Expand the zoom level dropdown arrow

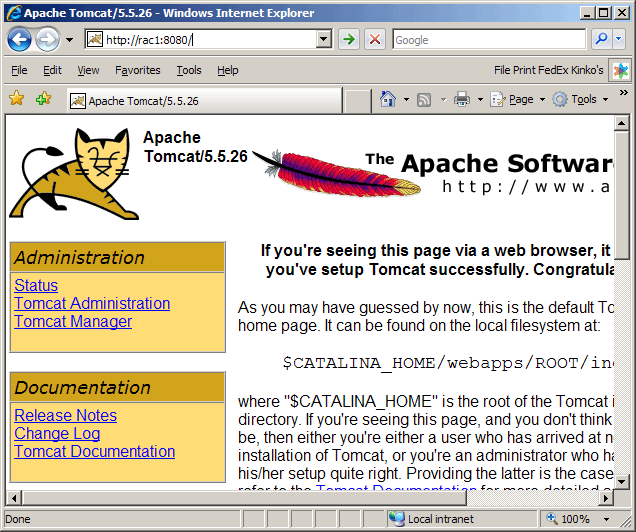[606, 519]
